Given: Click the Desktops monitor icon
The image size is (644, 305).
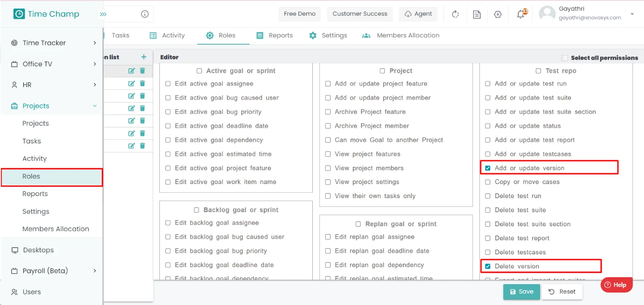Looking at the screenshot, I should click(x=15, y=250).
